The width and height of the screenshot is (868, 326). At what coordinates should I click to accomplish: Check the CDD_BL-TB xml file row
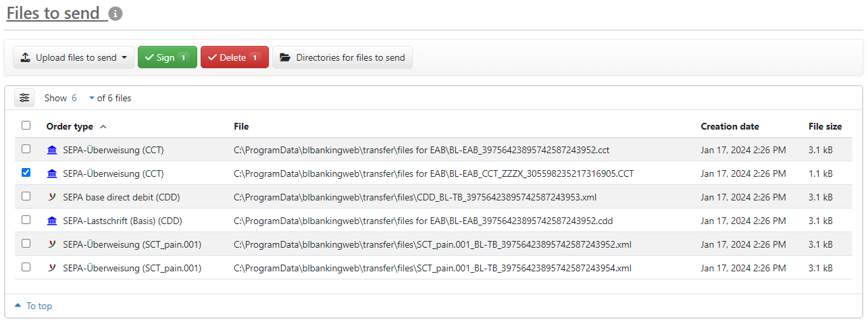click(x=26, y=196)
